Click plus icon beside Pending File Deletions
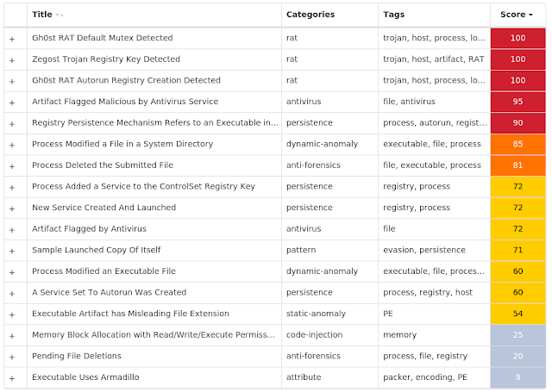The width and height of the screenshot is (552, 392). coord(12,358)
